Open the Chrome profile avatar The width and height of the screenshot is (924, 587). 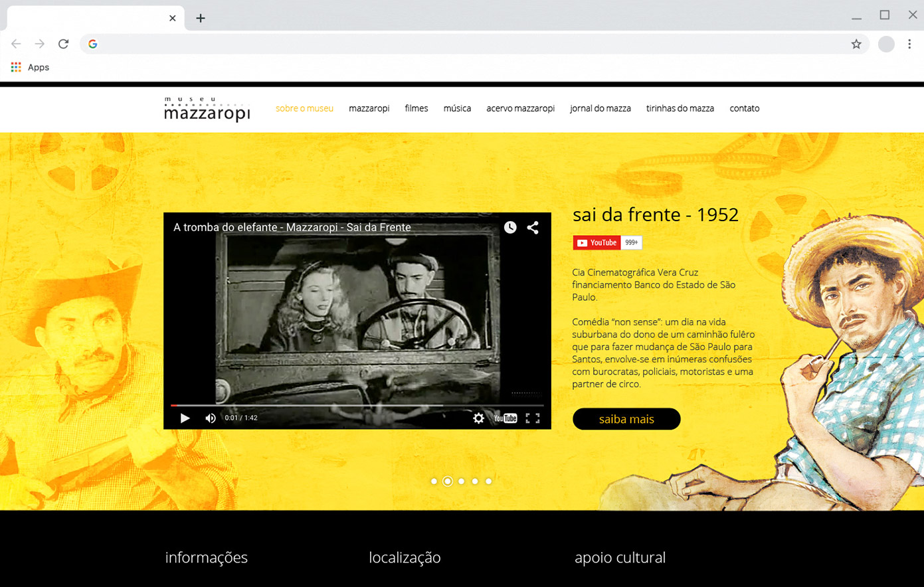886,44
